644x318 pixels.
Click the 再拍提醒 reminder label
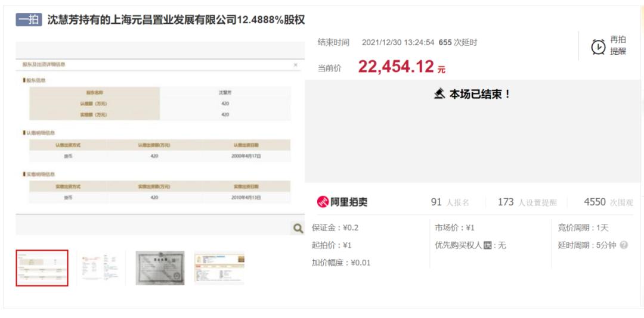[x=618, y=45]
